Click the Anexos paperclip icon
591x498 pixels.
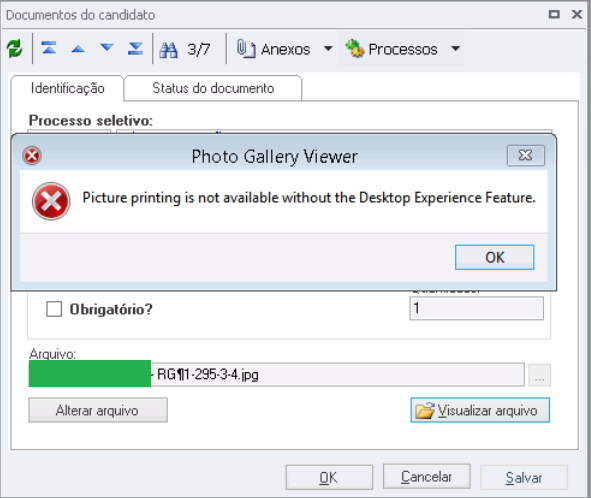pyautogui.click(x=246, y=49)
